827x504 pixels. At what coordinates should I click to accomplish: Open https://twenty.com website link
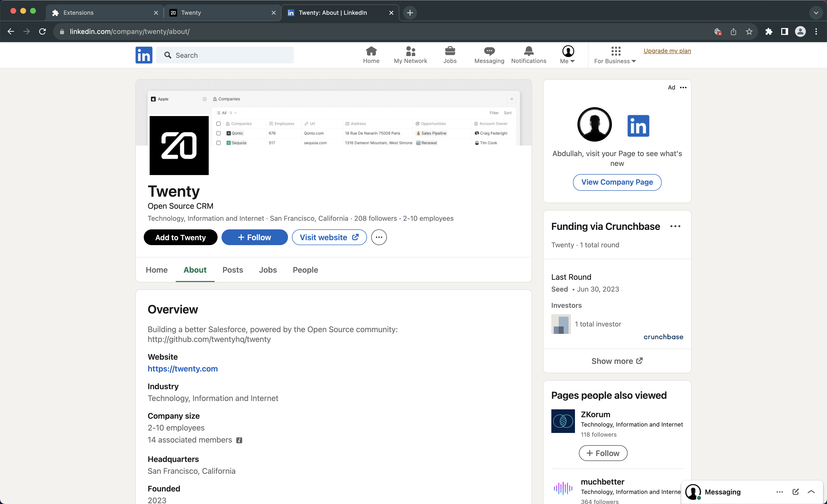[x=183, y=369]
